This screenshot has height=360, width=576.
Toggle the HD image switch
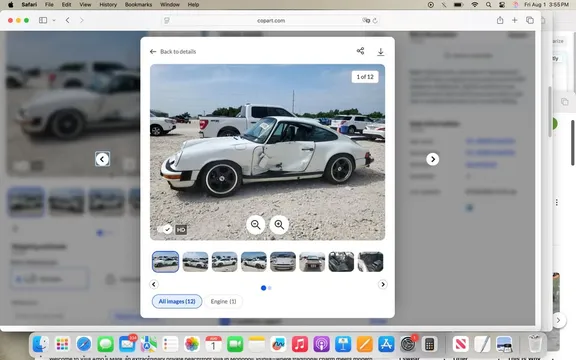click(165, 229)
